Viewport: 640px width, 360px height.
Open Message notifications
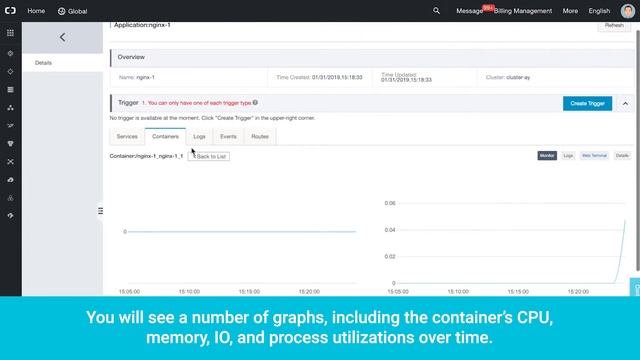coord(469,11)
